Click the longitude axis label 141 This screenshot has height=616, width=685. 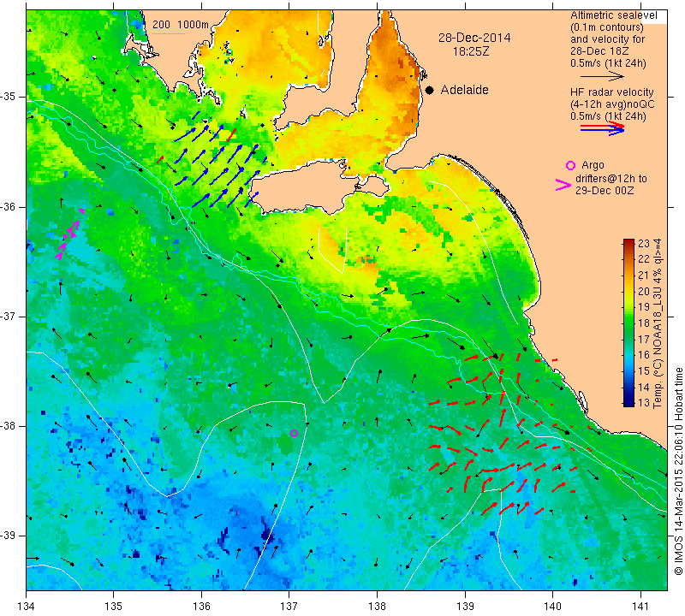640,606
